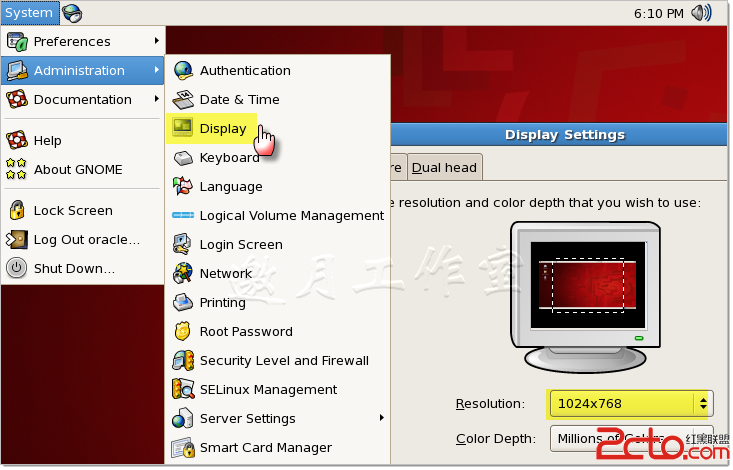Click the Logical Volume Management icon
This screenshot has height=470, width=733.
click(183, 215)
